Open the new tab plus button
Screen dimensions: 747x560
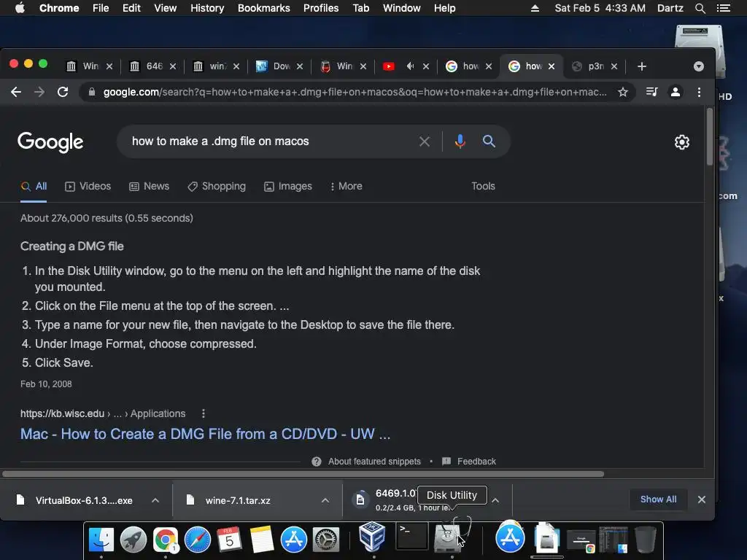click(x=642, y=66)
